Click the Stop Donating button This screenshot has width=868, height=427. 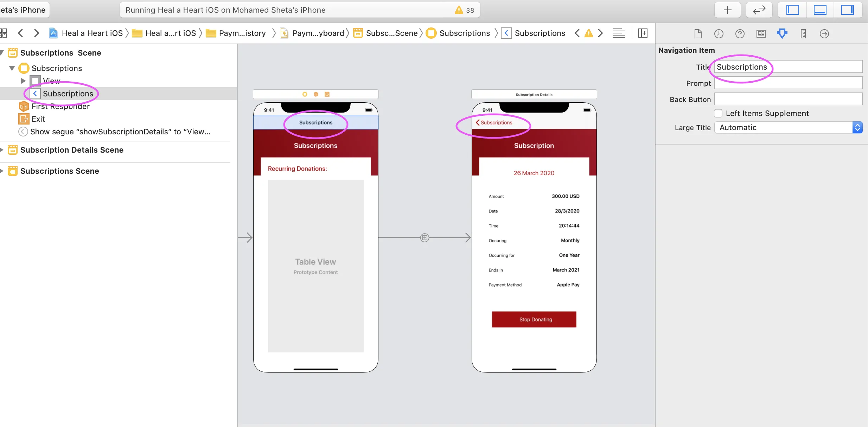(x=534, y=319)
